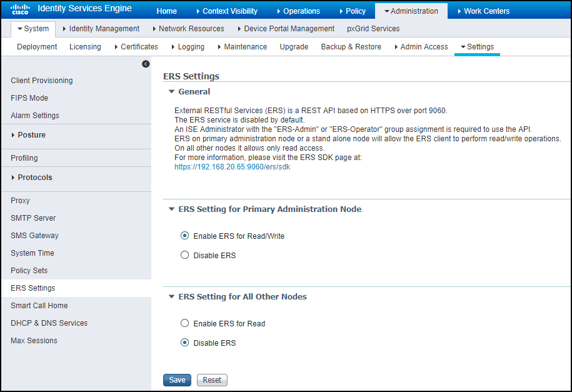Select ERS Settings in sidebar

tap(76, 288)
